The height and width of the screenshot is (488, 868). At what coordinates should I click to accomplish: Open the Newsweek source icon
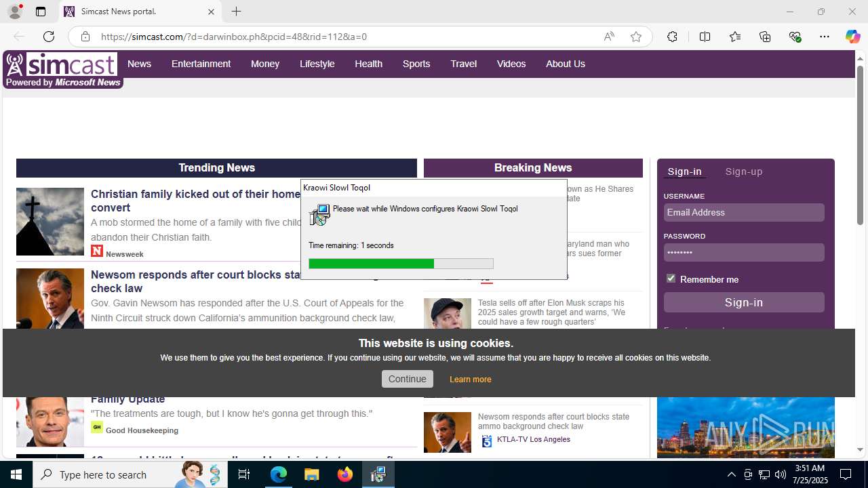coord(97,251)
